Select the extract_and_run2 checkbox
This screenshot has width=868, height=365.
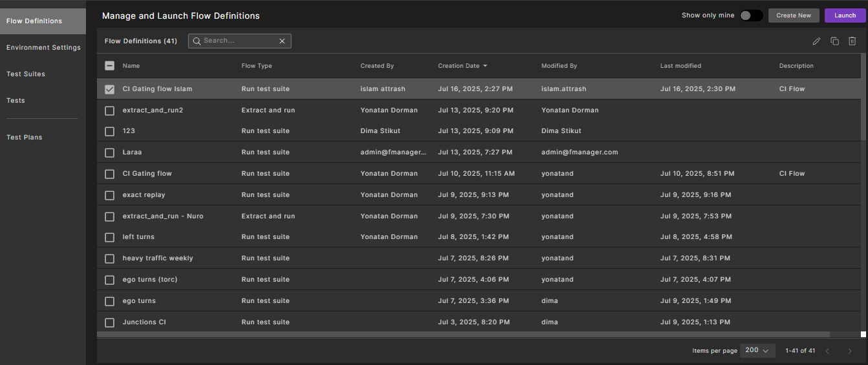point(110,110)
